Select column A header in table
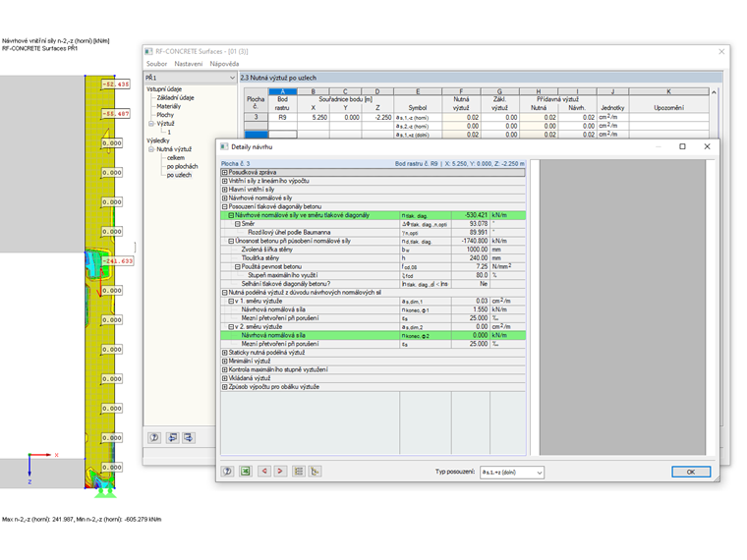 click(282, 91)
